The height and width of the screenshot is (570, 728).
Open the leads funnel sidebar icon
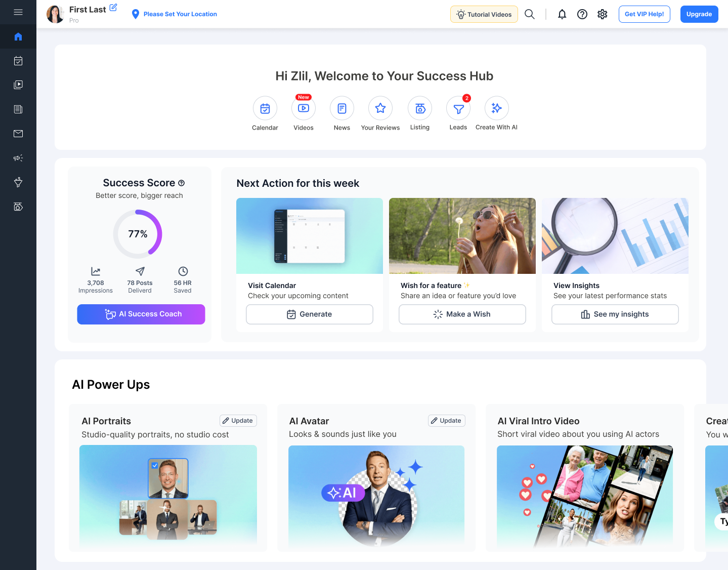coord(18,182)
